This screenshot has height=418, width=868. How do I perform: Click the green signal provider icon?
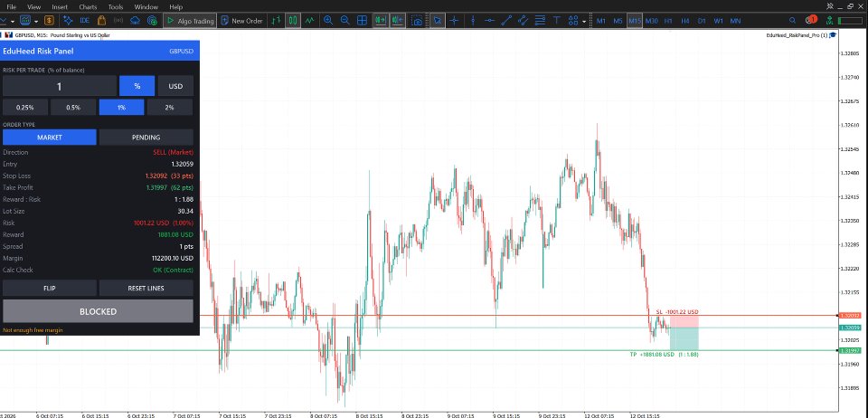tap(829, 21)
